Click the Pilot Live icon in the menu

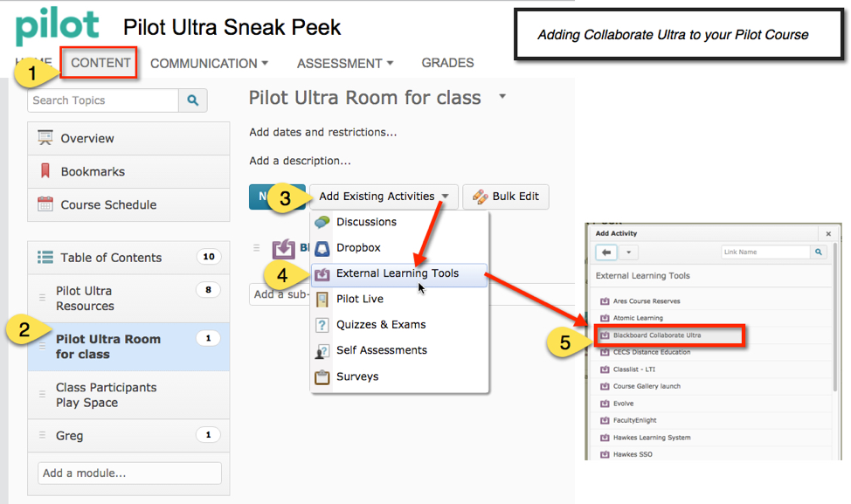click(322, 299)
